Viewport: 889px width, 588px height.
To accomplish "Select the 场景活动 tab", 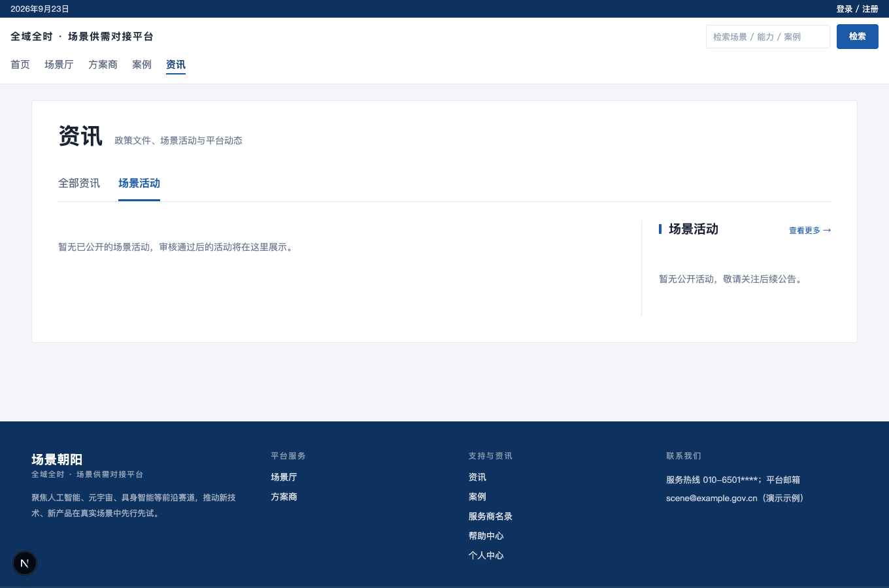I will [x=139, y=184].
